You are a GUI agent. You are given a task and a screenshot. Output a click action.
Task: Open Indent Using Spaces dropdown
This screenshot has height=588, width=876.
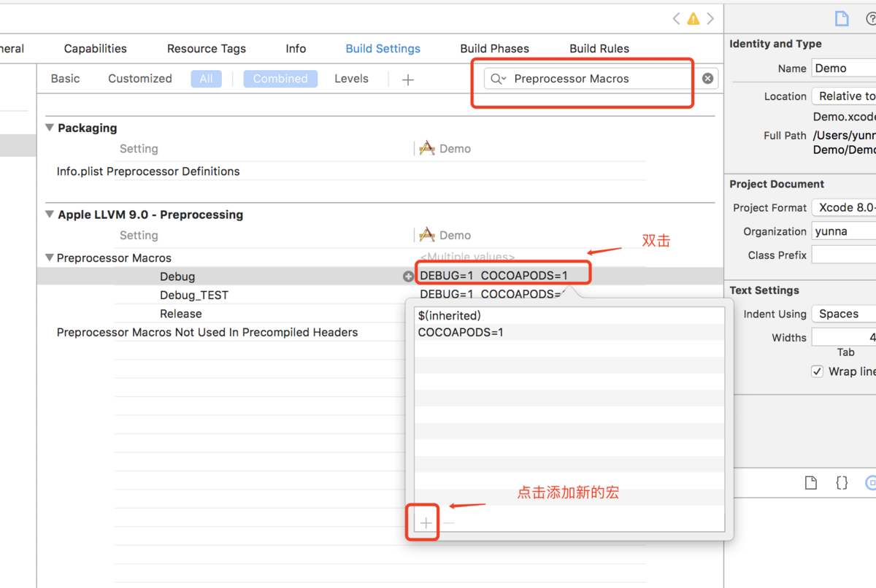844,314
